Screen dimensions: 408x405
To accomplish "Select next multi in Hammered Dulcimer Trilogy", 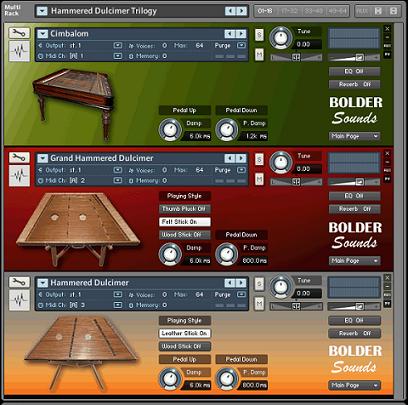I will coord(242,11).
